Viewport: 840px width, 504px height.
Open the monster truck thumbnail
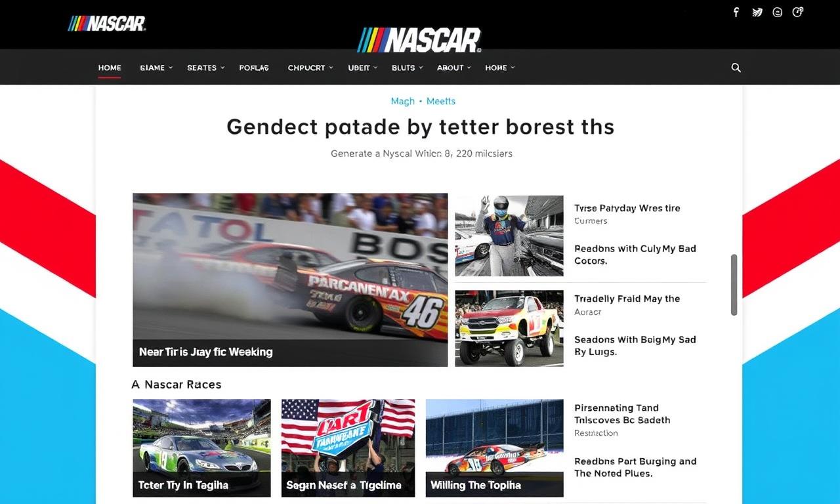click(509, 328)
